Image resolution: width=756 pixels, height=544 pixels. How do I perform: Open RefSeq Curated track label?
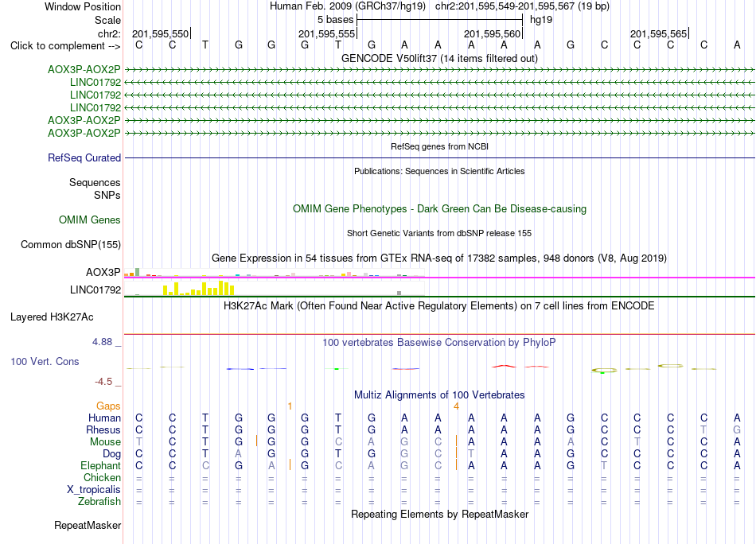pyautogui.click(x=84, y=157)
